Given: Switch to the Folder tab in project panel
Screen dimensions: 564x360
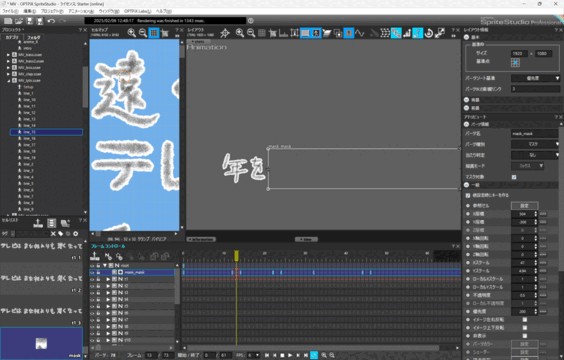Looking at the screenshot, I should pyautogui.click(x=34, y=37).
